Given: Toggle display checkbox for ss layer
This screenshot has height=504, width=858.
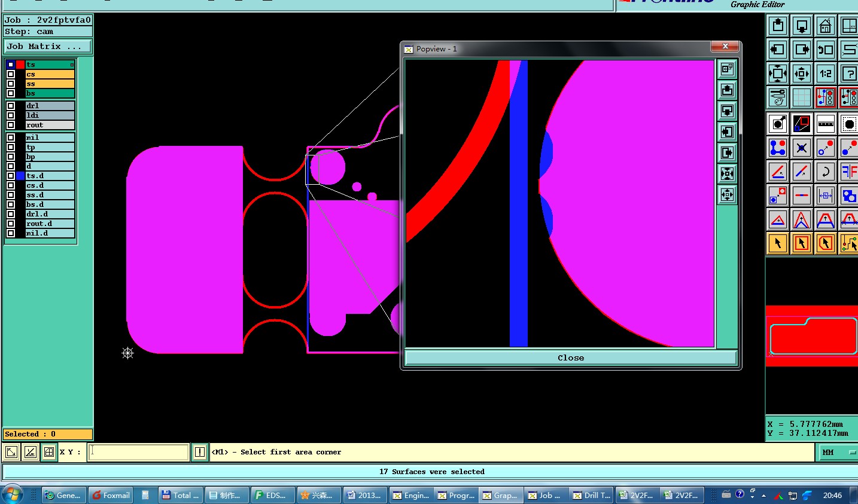Looking at the screenshot, I should (11, 84).
